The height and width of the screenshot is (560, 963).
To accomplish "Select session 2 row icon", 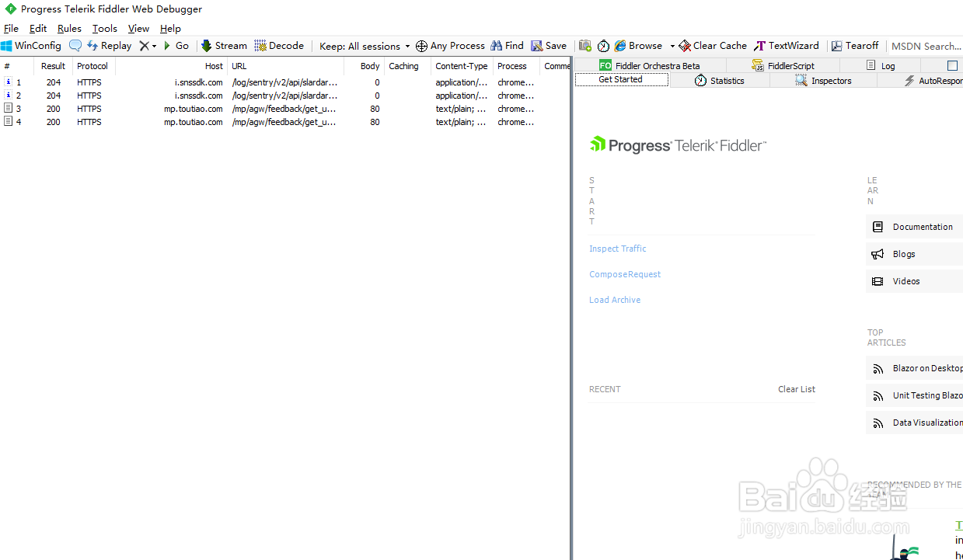I will pos(9,95).
